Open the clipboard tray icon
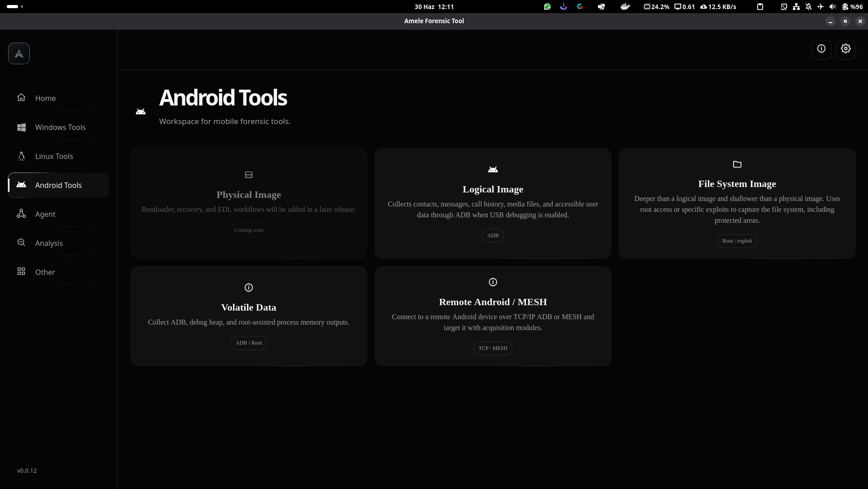The image size is (868, 489). pyautogui.click(x=760, y=7)
